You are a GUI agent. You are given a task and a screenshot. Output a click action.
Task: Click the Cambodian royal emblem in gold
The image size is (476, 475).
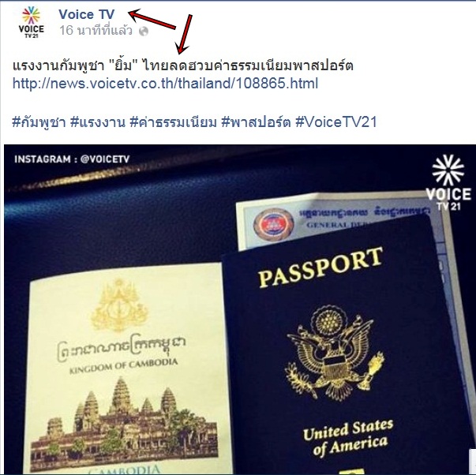pos(119,305)
